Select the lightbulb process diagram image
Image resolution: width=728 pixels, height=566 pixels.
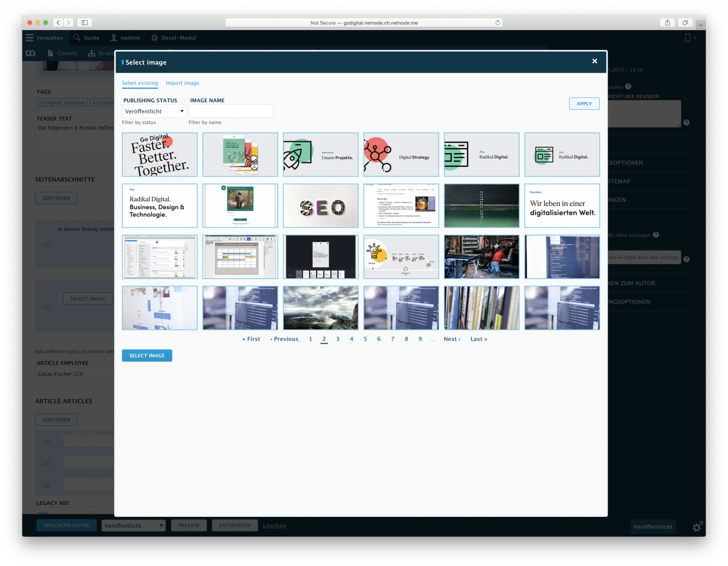pos(401,257)
